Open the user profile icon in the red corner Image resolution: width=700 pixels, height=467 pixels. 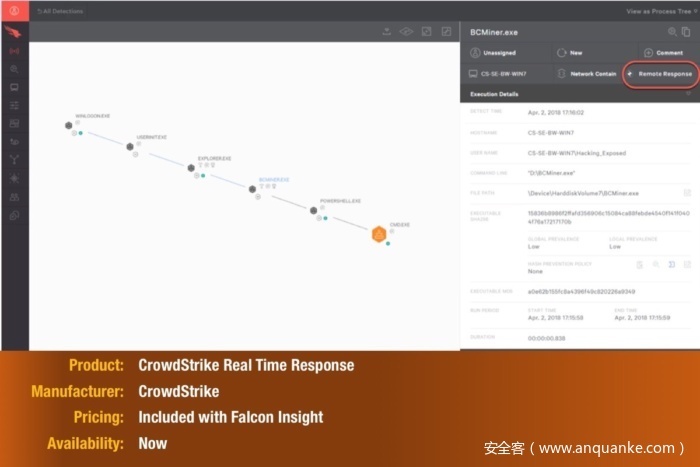point(14,11)
